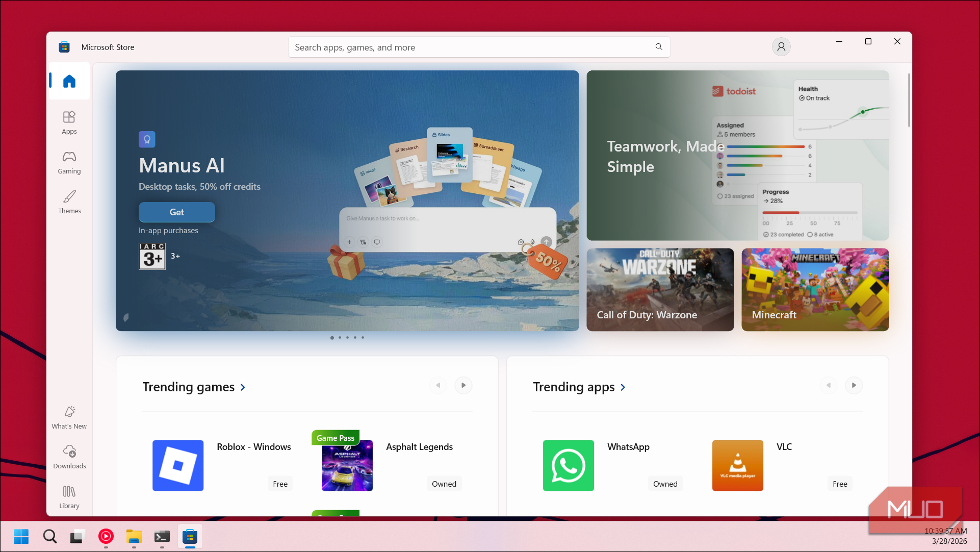The image size is (980, 552).
Task: Select the second carousel page dot
Action: point(340,338)
